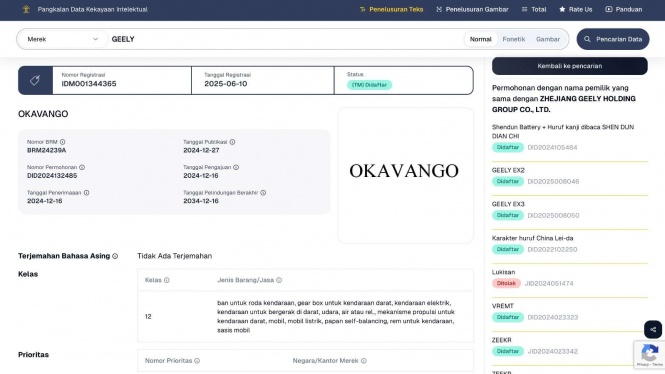Click the Pencarian Data button
Screen dimensions: 665x374
click(612, 39)
